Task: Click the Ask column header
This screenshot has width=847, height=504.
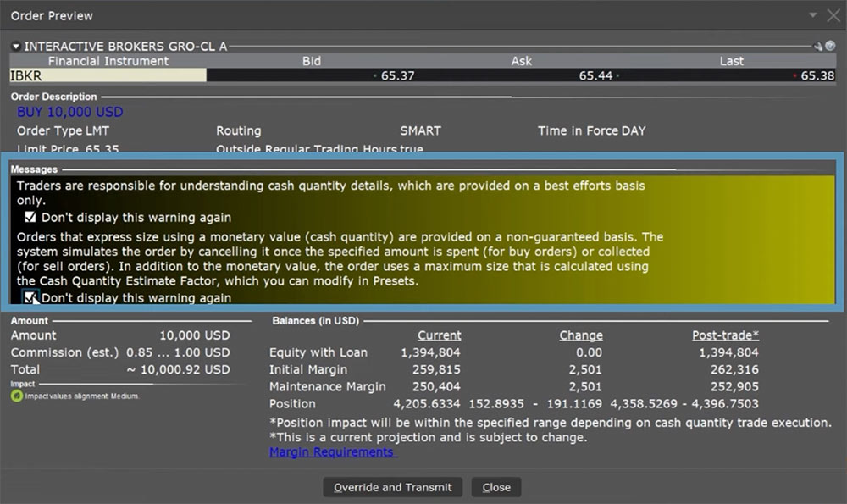Action: (522, 61)
